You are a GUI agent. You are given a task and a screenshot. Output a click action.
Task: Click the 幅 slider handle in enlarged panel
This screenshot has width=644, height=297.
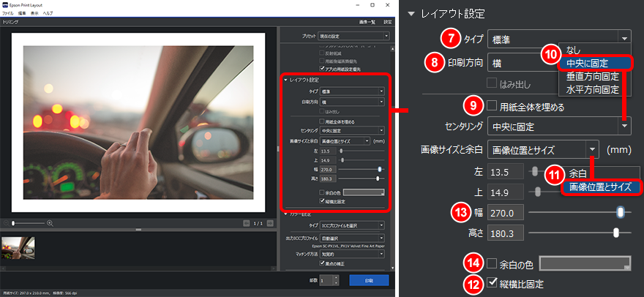pos(621,212)
